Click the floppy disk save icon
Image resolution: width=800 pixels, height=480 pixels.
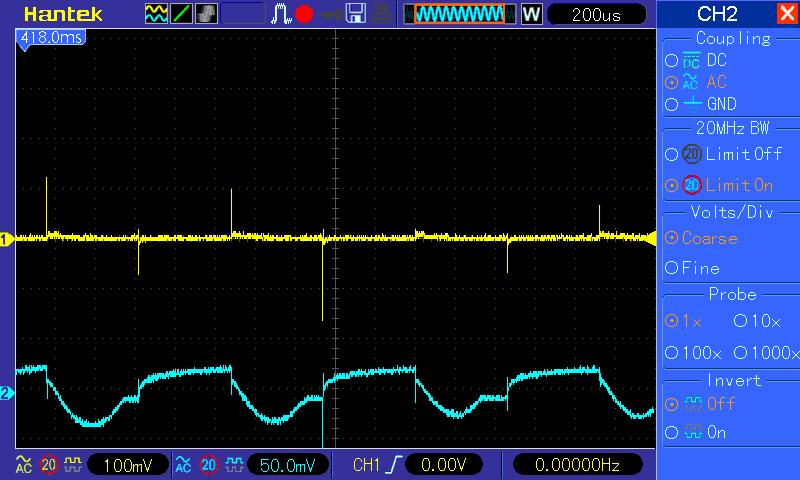[x=356, y=14]
